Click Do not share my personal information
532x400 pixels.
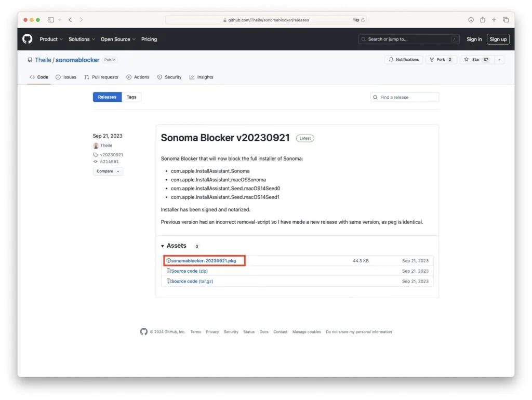point(358,332)
